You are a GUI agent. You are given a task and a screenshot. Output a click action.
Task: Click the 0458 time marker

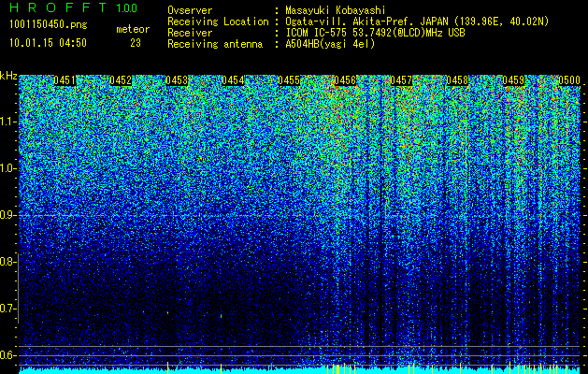tap(457, 80)
